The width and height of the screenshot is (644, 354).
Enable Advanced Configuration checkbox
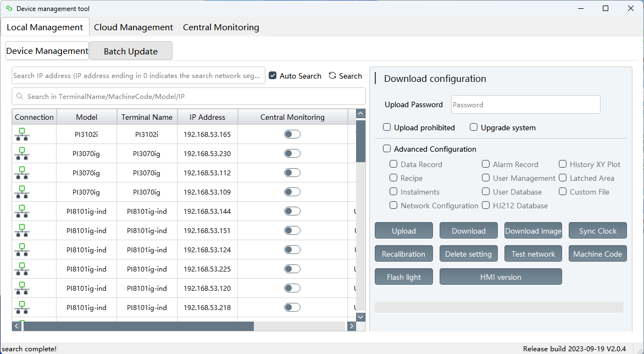click(x=387, y=148)
